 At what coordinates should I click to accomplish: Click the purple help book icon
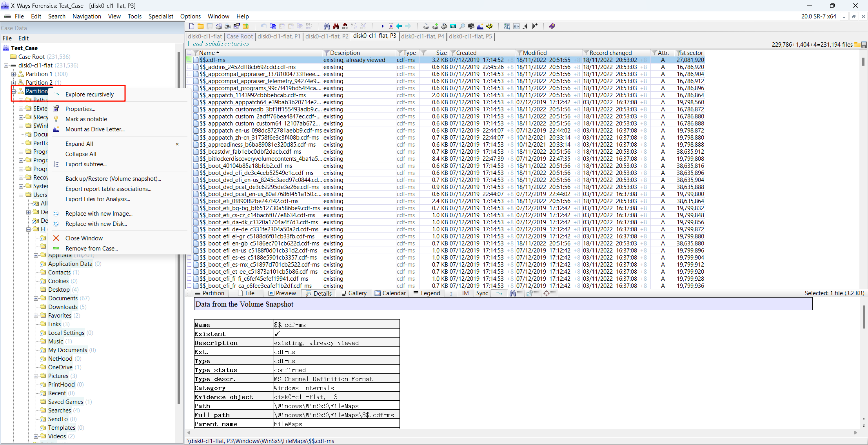(x=552, y=26)
